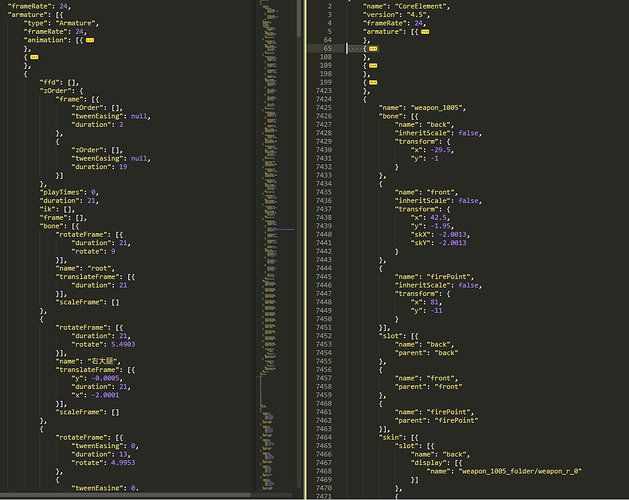Screen dimensions: 629x500
Task: Click the left pane horizontal scrollbar
Action: point(125,495)
